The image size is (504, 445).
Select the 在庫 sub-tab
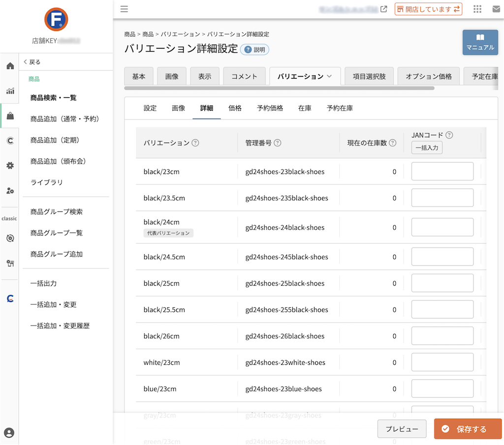pyautogui.click(x=305, y=108)
